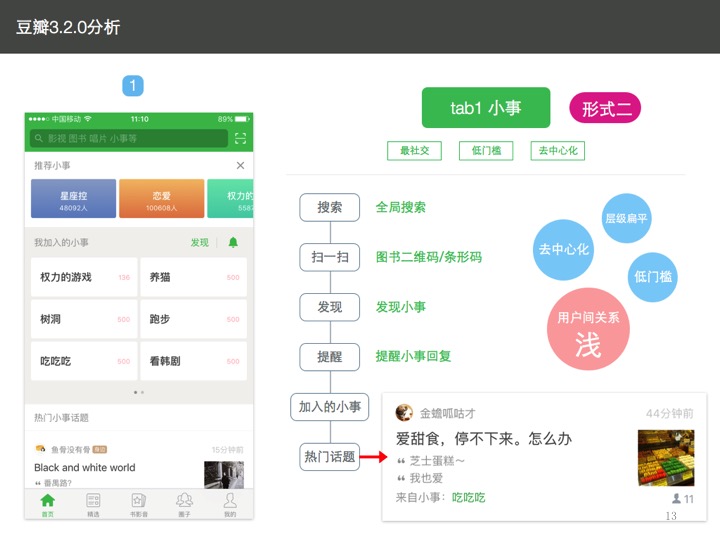This screenshot has height=540, width=720.
Task: Tap the bell notification icon
Action: coord(233,242)
